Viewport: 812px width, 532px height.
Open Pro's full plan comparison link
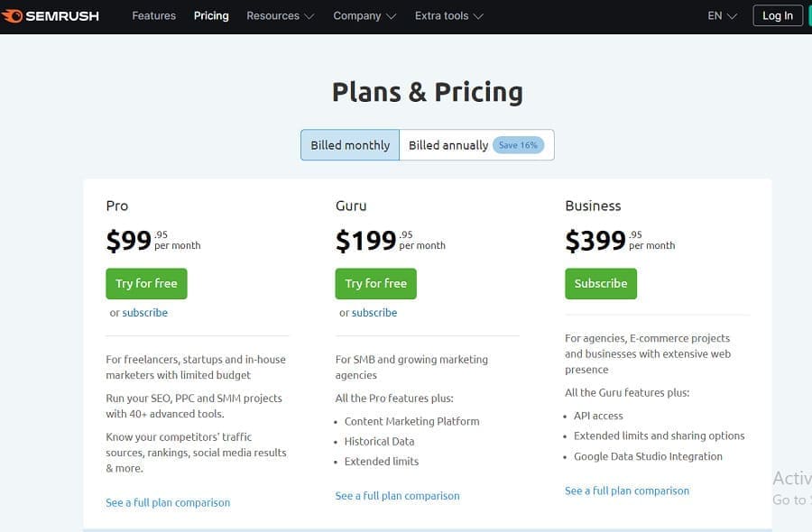pos(168,502)
